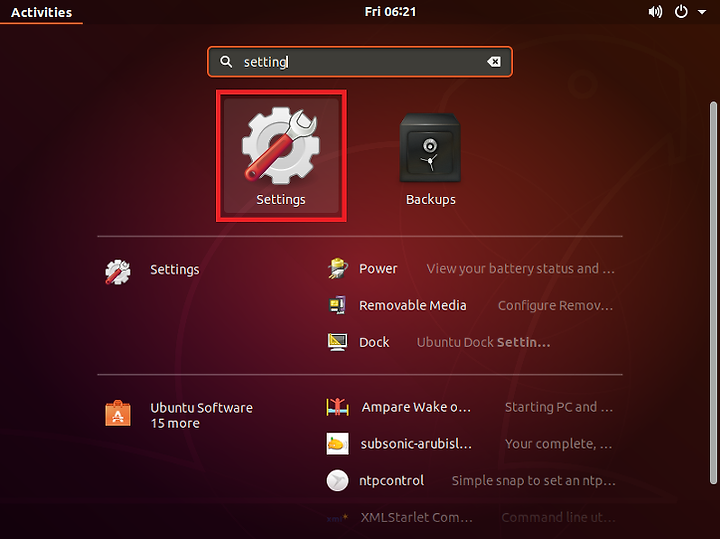Click 'View your battery status and …' description
The image size is (720, 539).
click(x=520, y=269)
